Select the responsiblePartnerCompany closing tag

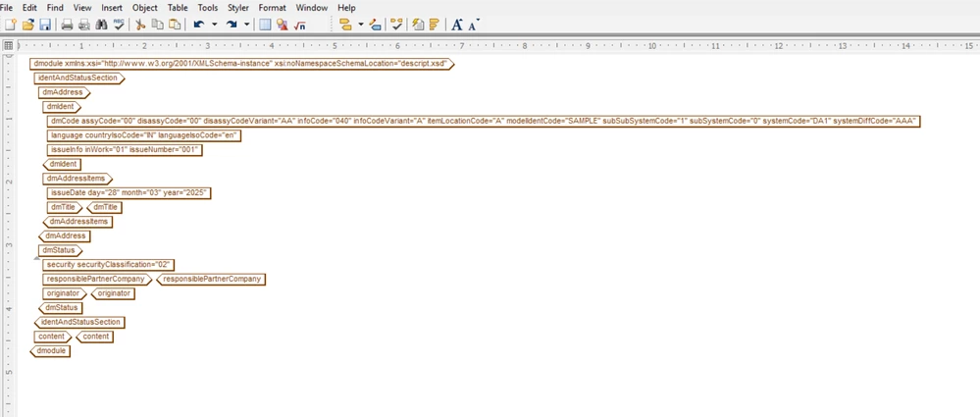point(211,280)
